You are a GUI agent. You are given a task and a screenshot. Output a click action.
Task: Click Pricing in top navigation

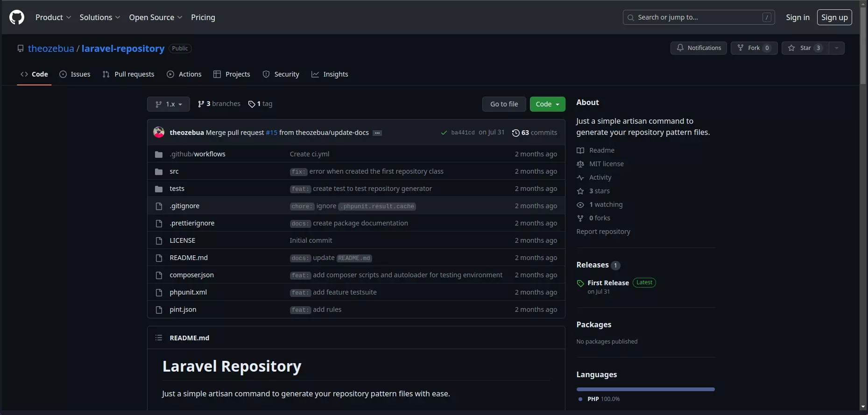203,17
